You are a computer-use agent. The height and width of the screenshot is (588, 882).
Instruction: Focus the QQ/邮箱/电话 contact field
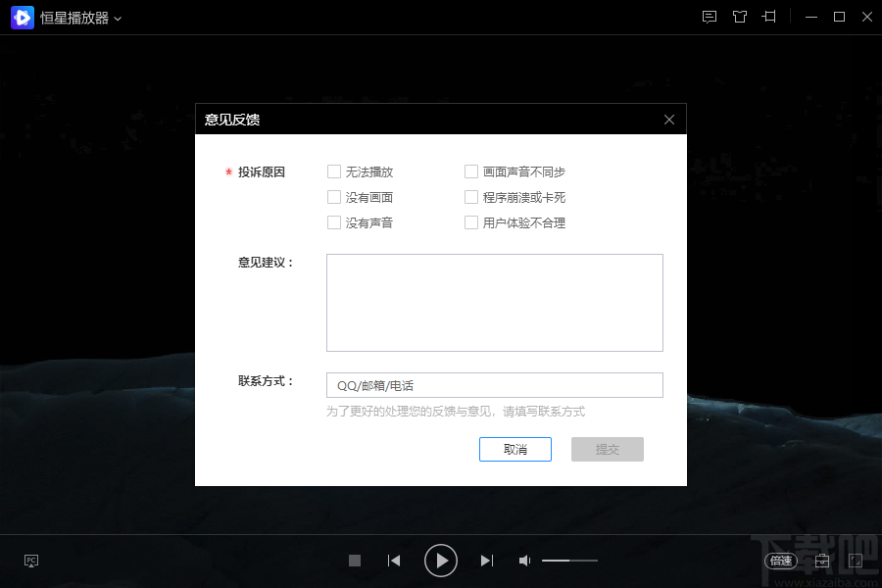tap(495, 385)
